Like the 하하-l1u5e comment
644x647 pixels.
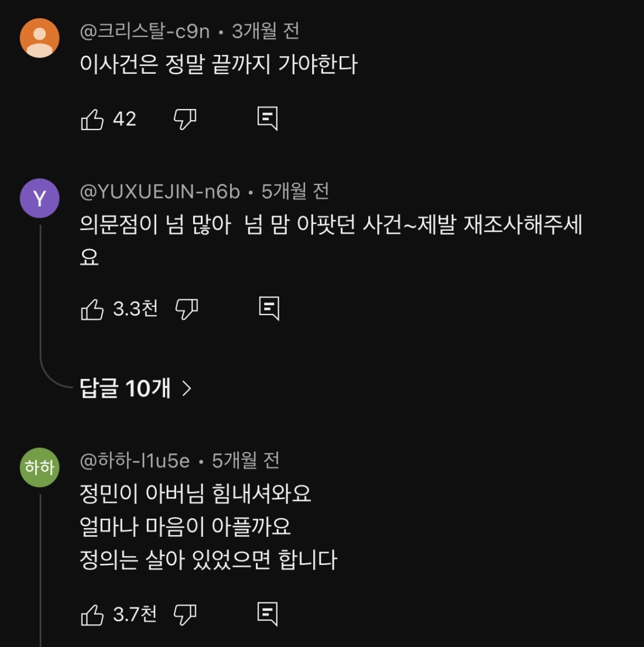coord(93,615)
